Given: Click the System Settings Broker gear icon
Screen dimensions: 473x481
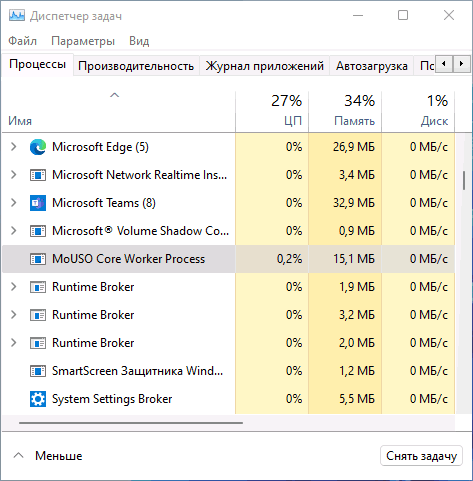Looking at the screenshot, I should pos(38,399).
